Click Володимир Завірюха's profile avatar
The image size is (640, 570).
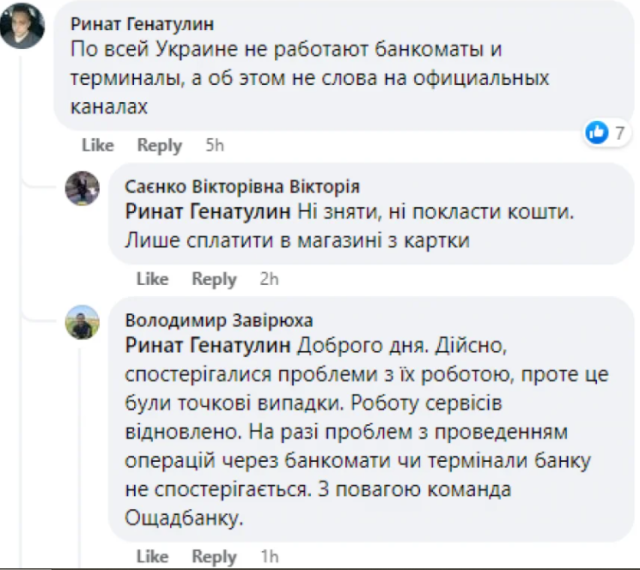82,322
